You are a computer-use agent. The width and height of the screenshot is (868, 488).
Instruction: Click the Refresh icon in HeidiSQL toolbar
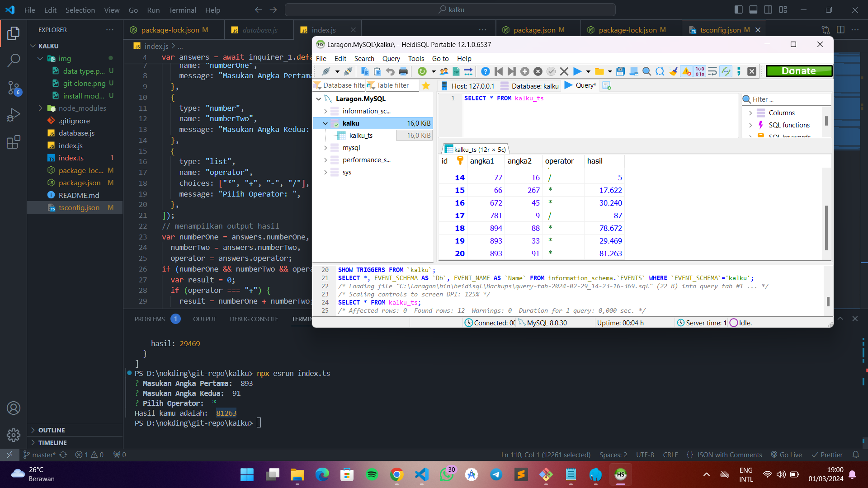pos(422,71)
